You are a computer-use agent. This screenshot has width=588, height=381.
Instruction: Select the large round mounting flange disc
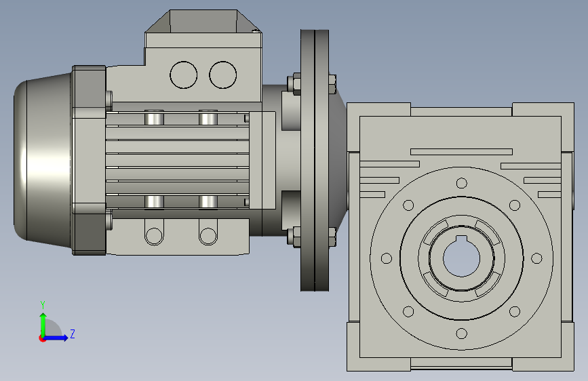315,161
